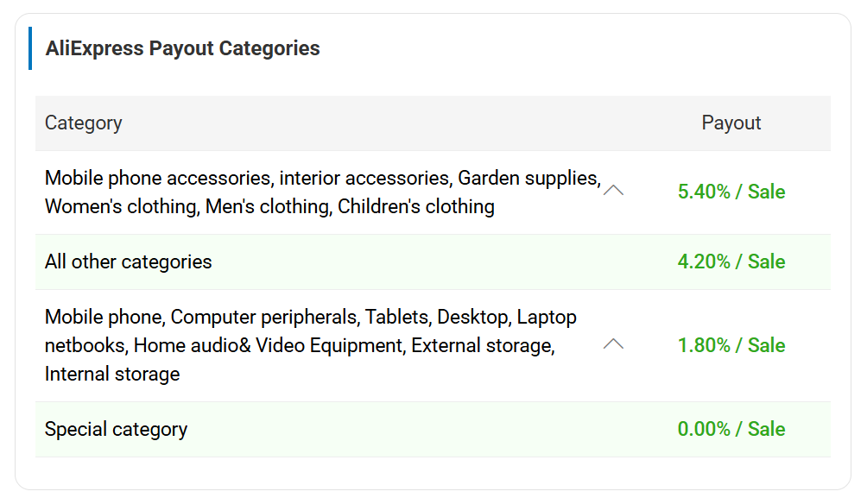Collapse the Mobile phone accessories category chevron
Viewport: 867px width, 504px height.
tap(613, 191)
